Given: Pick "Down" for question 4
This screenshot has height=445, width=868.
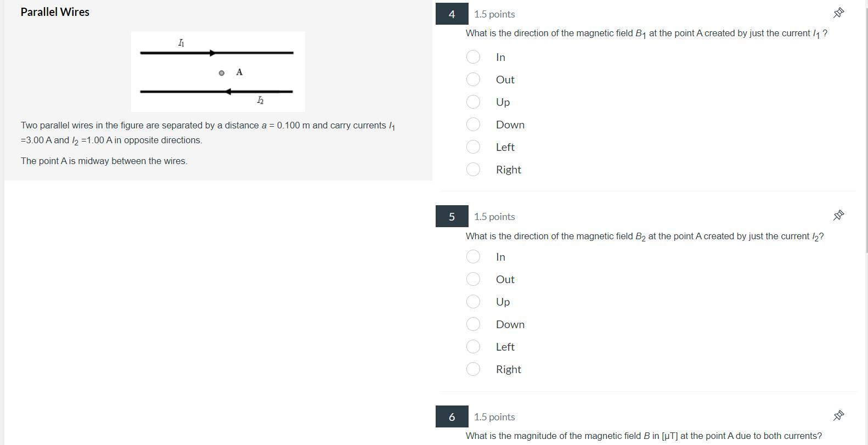Looking at the screenshot, I should pyautogui.click(x=473, y=125).
